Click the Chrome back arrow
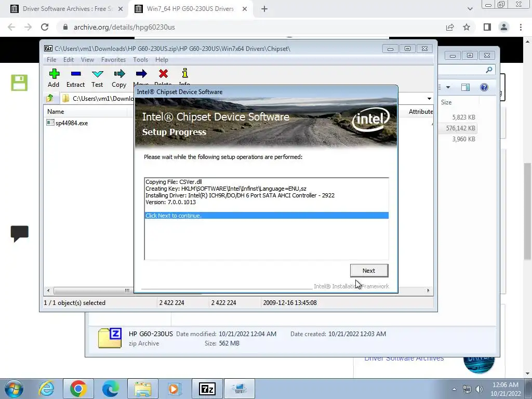 (x=11, y=27)
